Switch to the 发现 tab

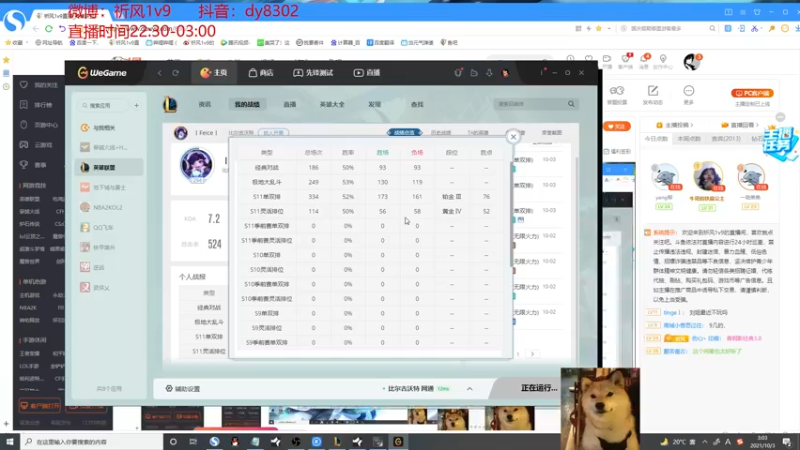click(x=374, y=104)
